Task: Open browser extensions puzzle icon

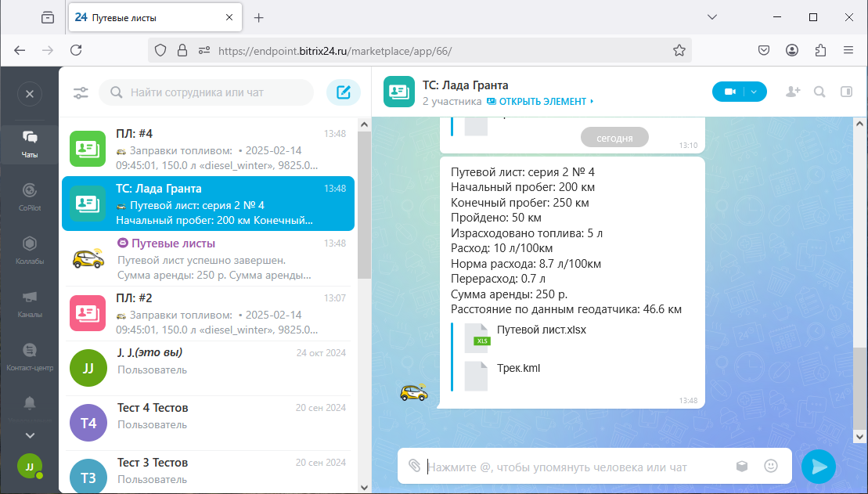Action: point(820,50)
